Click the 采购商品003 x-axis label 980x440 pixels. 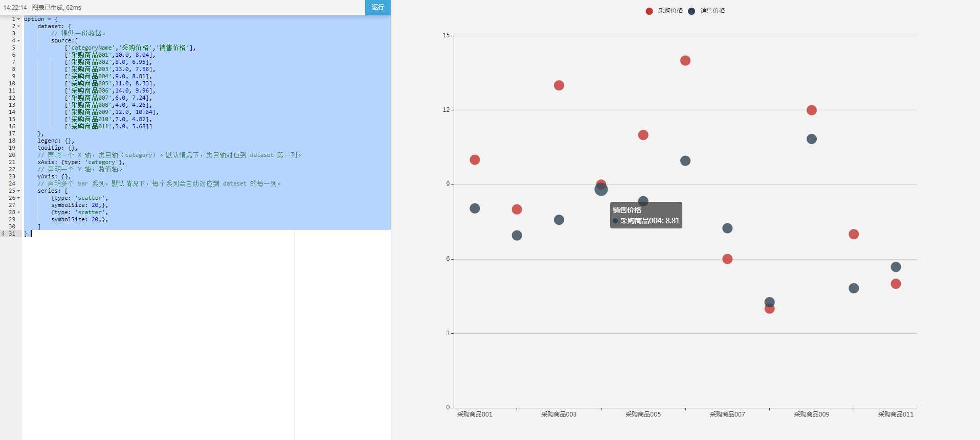coord(559,414)
